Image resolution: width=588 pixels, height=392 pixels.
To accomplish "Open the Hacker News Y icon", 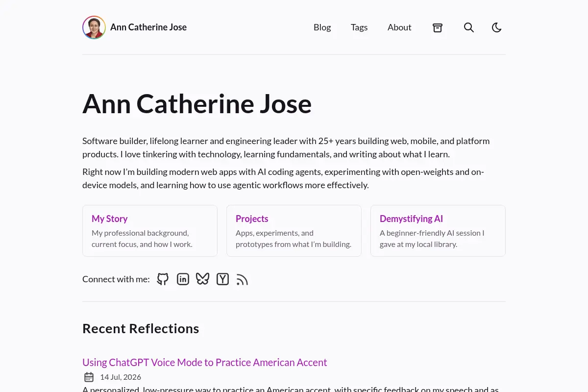I will pos(223,279).
